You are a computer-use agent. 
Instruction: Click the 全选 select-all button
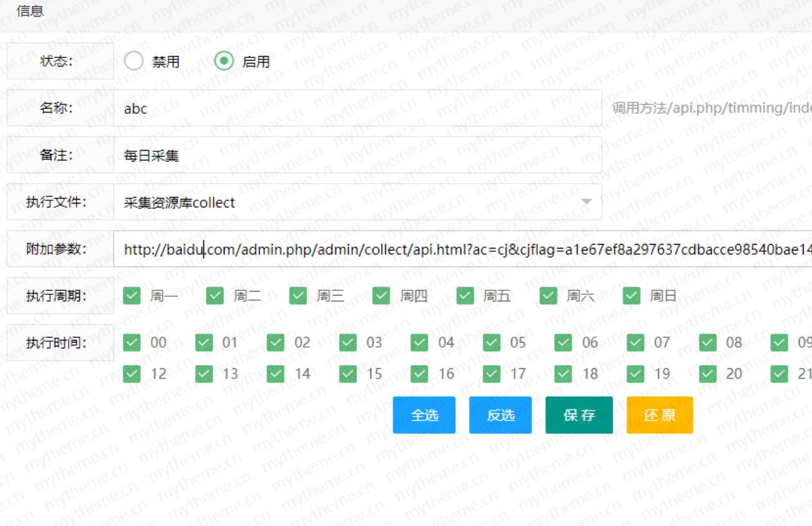click(x=424, y=415)
